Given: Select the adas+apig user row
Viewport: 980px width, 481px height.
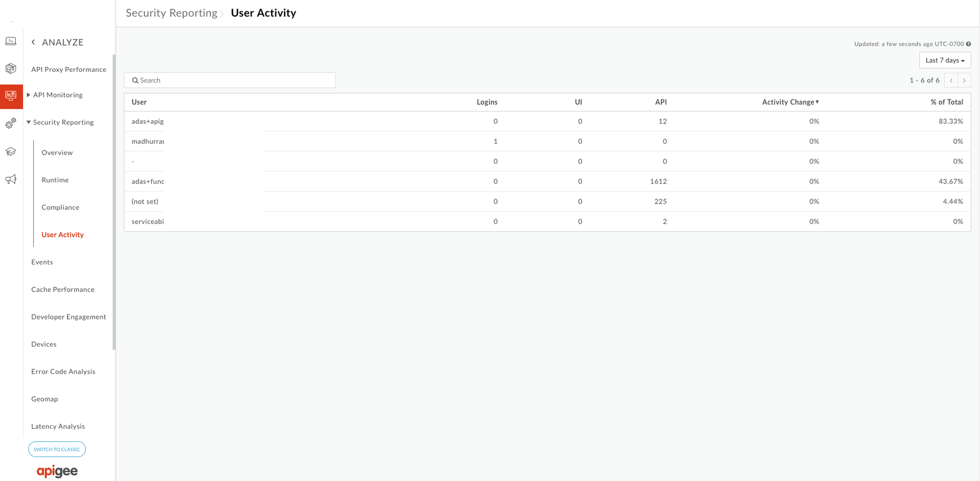Looking at the screenshot, I should [547, 121].
